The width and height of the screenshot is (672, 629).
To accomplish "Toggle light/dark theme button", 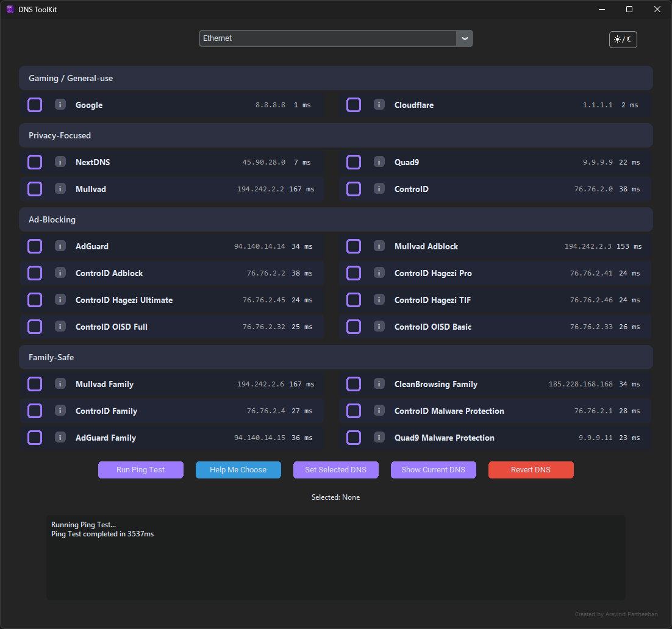I will [623, 40].
